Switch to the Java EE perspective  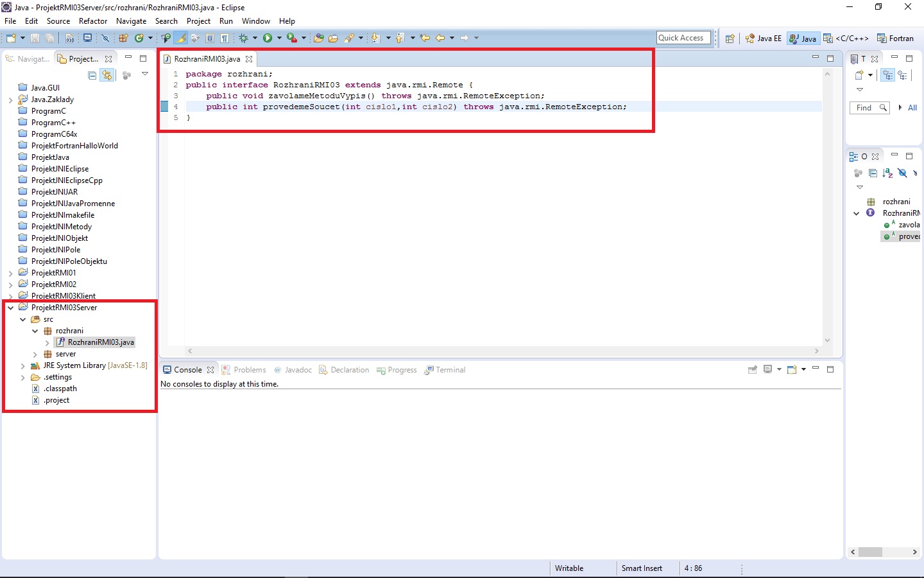pyautogui.click(x=764, y=39)
